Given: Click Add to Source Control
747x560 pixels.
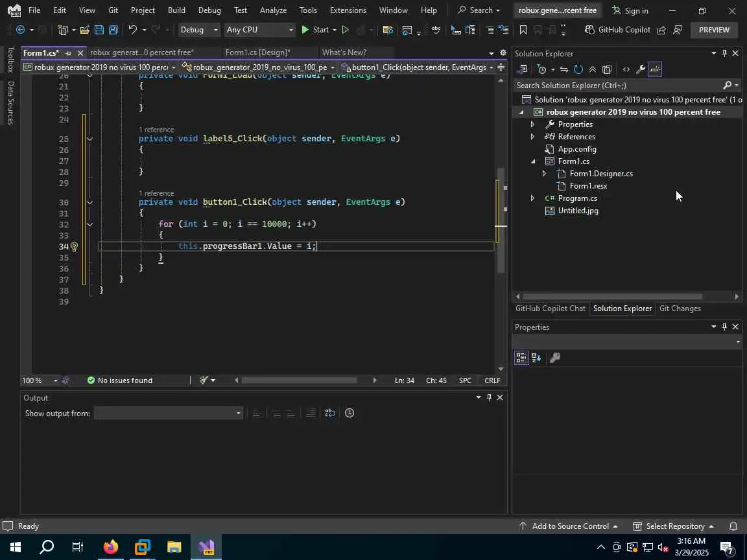Looking at the screenshot, I should click(x=568, y=526).
